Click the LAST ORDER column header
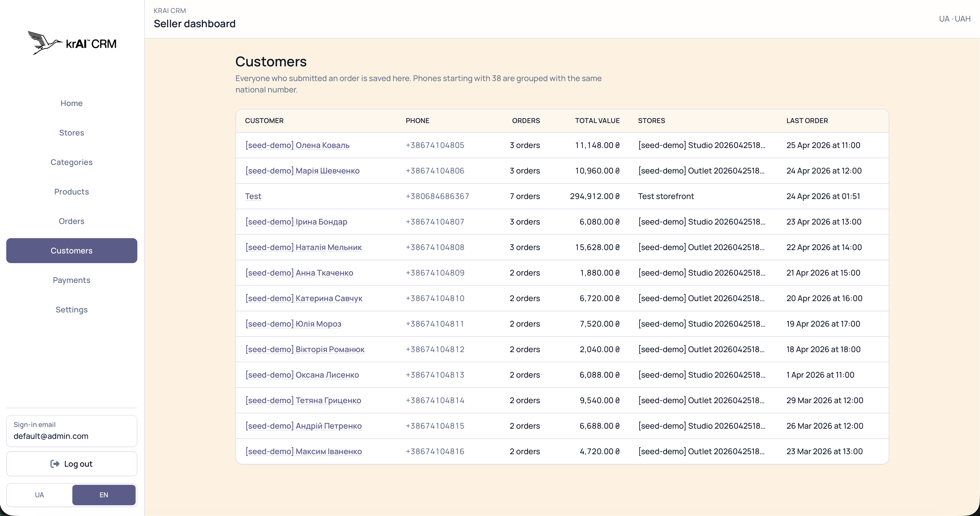Image resolution: width=980 pixels, height=516 pixels. point(807,120)
